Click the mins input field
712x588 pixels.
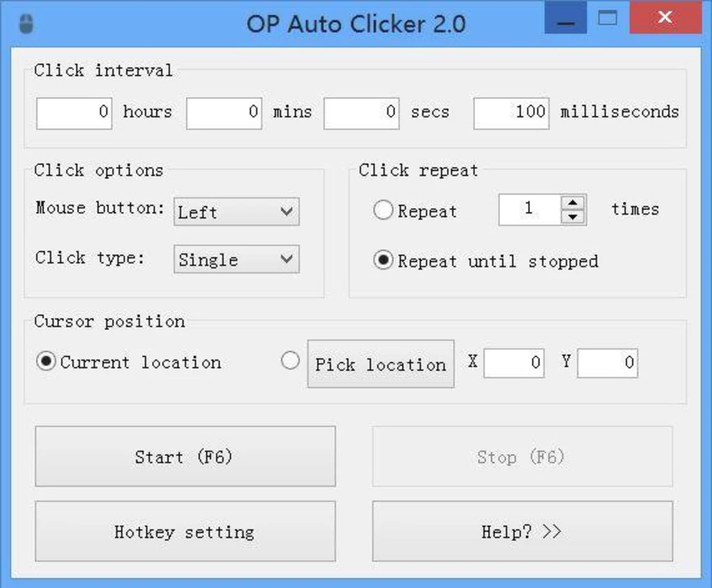pyautogui.click(x=223, y=112)
